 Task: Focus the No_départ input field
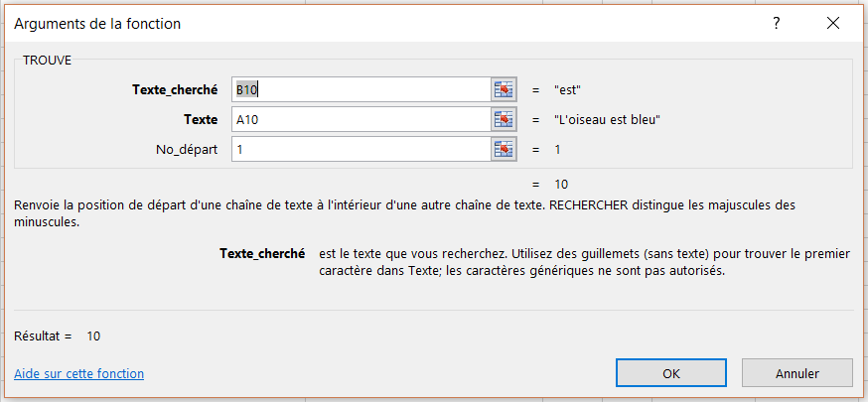361,150
